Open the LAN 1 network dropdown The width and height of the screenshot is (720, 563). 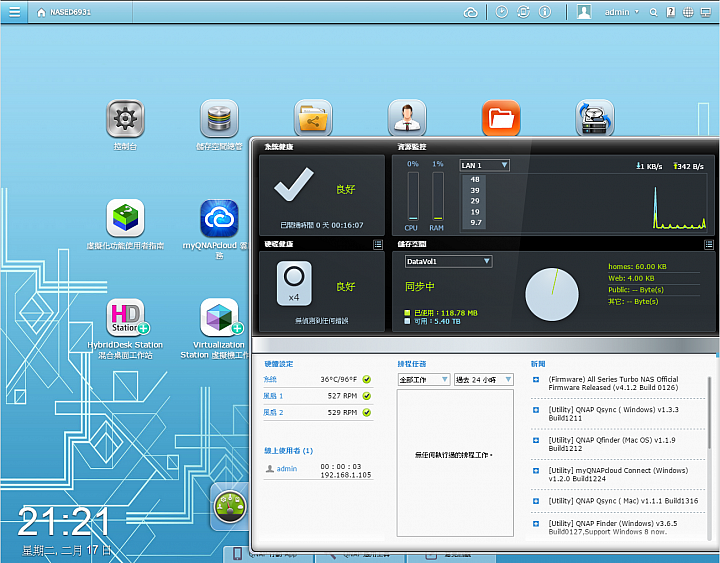(484, 165)
